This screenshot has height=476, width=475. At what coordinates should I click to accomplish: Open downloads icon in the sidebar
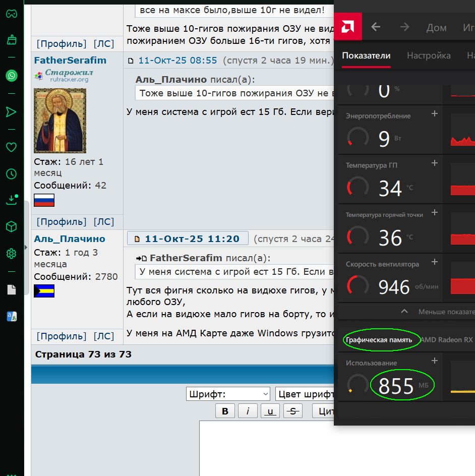(11, 200)
